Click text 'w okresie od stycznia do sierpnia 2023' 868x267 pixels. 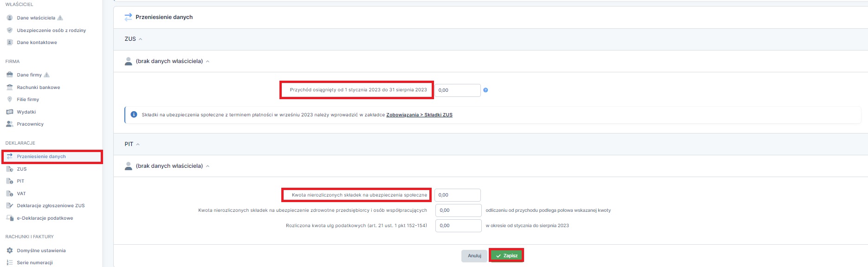(527, 226)
